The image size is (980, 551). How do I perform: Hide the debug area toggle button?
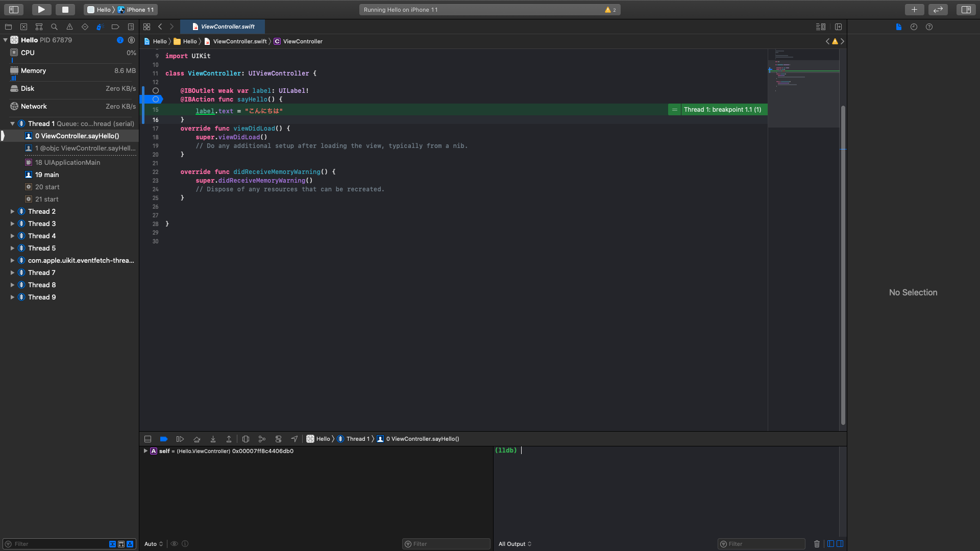click(x=148, y=439)
